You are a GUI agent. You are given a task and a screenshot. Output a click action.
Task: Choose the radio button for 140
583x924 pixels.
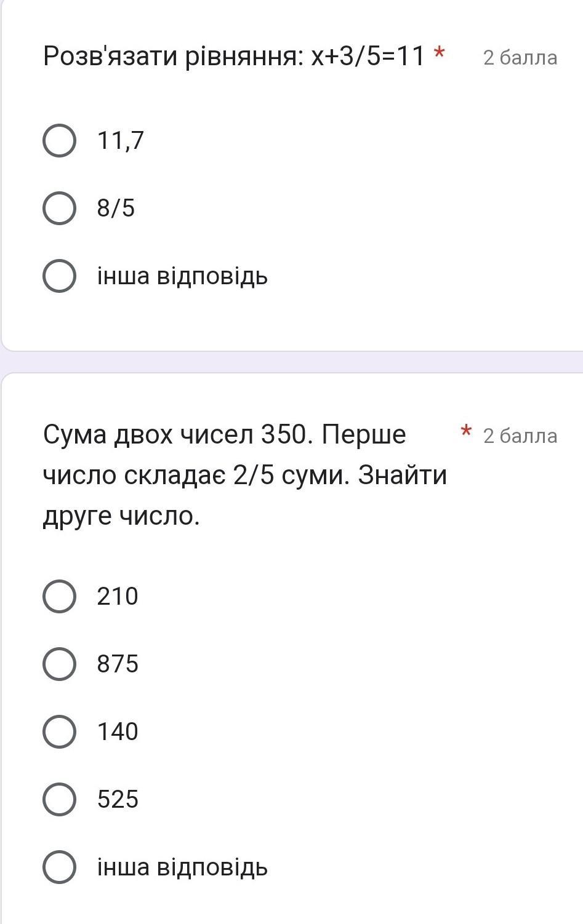coord(60,731)
